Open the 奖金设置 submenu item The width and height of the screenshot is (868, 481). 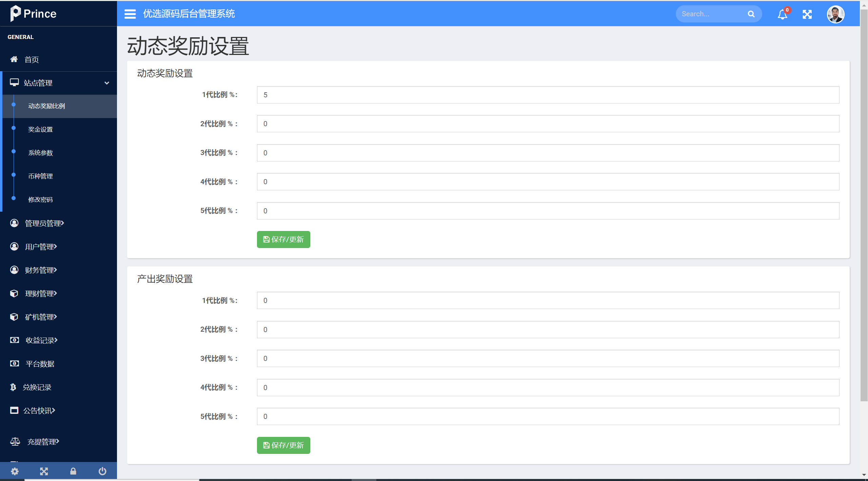point(40,130)
